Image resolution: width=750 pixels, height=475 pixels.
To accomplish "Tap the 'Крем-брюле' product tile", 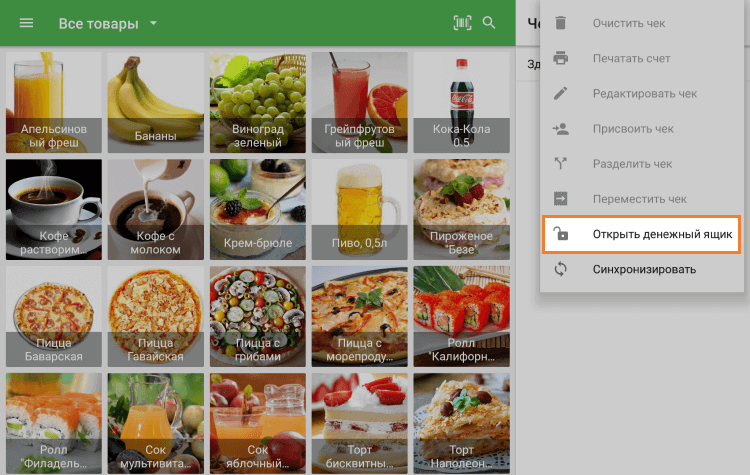I will pyautogui.click(x=257, y=209).
